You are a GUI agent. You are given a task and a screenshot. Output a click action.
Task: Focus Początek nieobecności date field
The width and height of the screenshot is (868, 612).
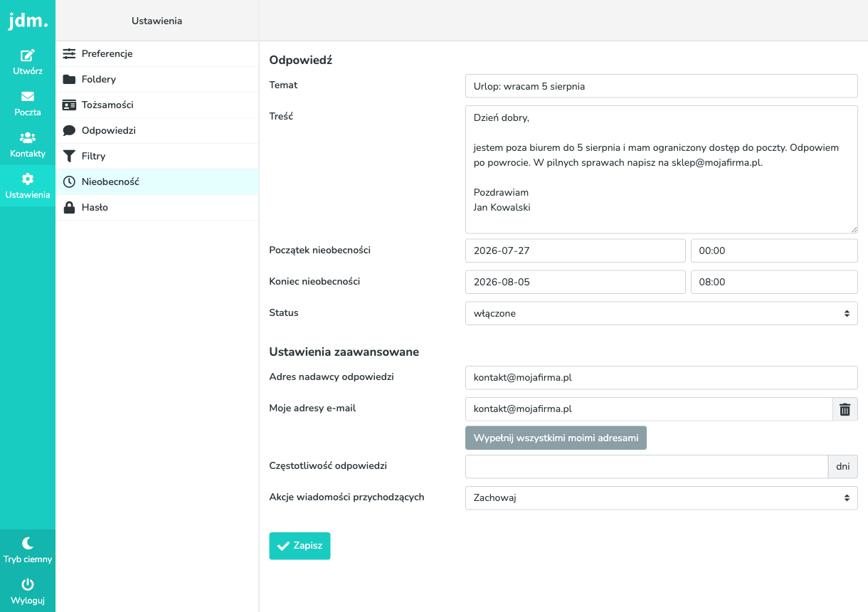click(576, 251)
